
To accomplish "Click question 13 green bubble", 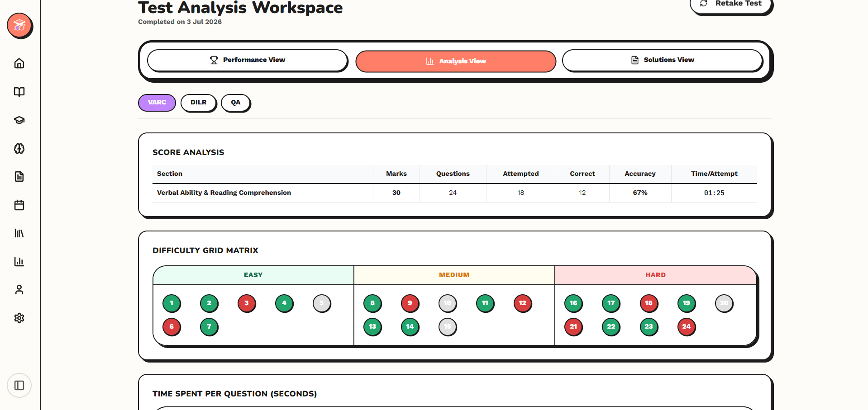I will coord(372,327).
